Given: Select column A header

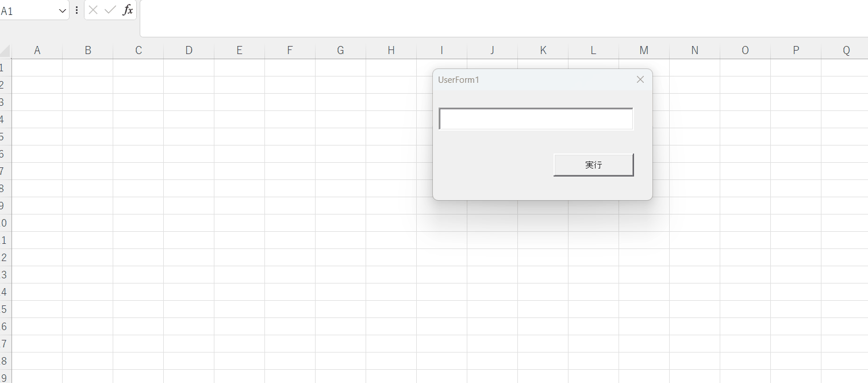Looking at the screenshot, I should click(37, 50).
